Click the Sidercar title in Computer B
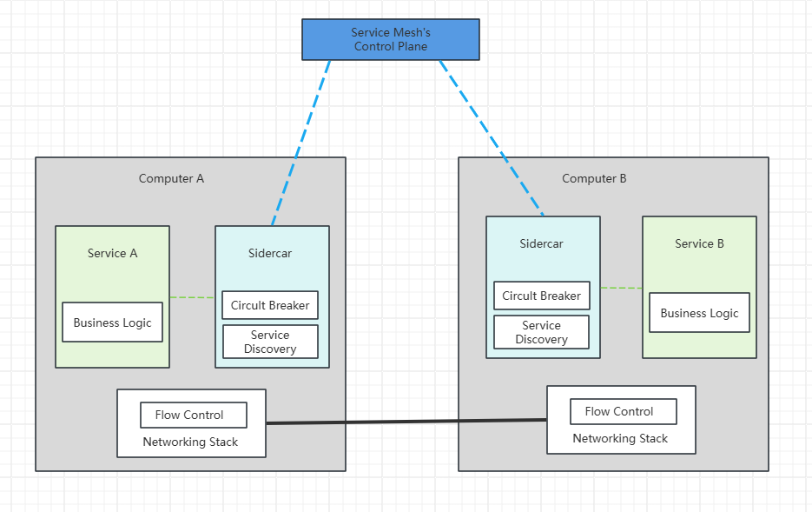Viewport: 812px width, 512px height. (x=542, y=243)
